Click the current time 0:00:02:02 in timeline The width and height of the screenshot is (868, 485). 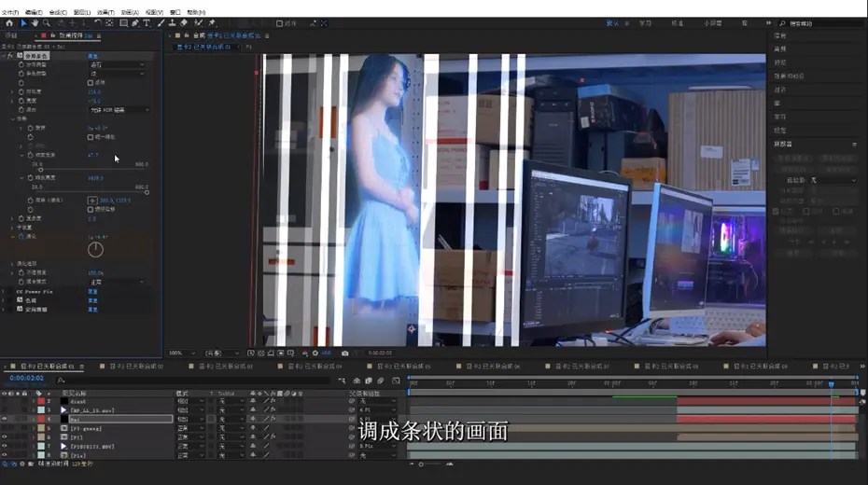(26, 379)
